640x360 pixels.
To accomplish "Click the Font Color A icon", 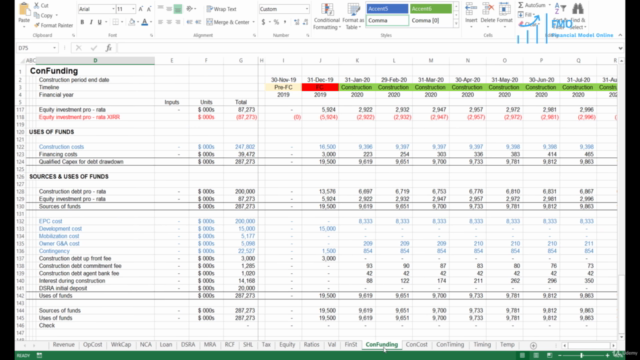I will (x=144, y=22).
